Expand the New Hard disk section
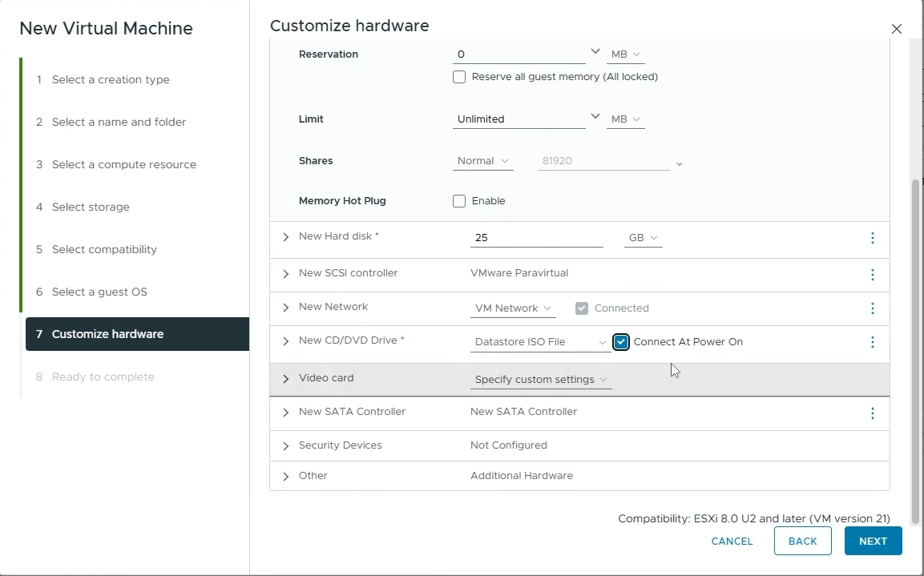Image resolution: width=924 pixels, height=576 pixels. point(286,238)
